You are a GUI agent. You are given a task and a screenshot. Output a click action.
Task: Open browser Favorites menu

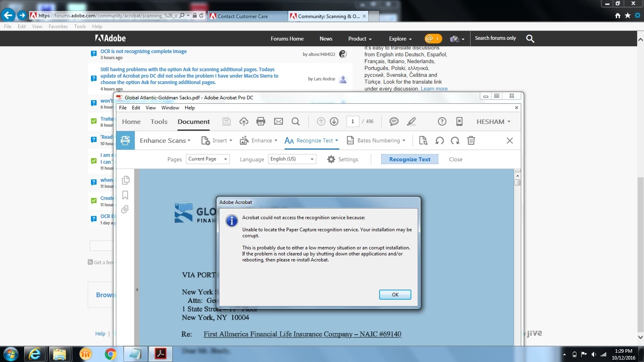click(58, 27)
